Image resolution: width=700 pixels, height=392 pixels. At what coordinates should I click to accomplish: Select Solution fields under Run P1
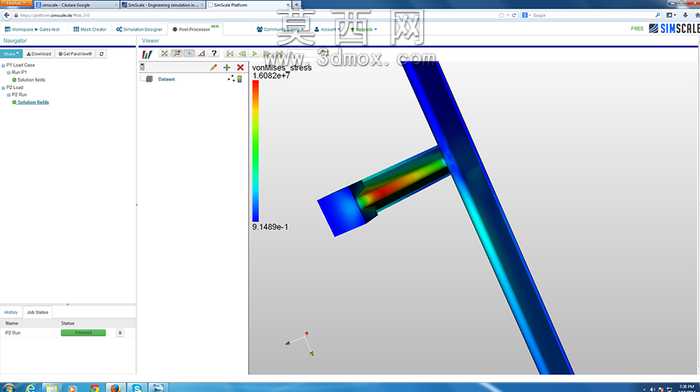pyautogui.click(x=31, y=79)
